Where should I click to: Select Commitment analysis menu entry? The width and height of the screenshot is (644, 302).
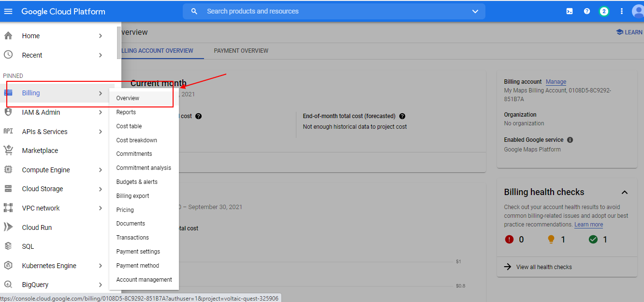click(x=144, y=168)
